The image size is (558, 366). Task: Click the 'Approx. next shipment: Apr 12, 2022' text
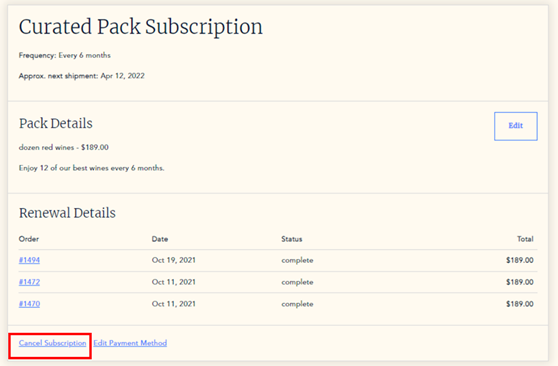[x=81, y=76]
